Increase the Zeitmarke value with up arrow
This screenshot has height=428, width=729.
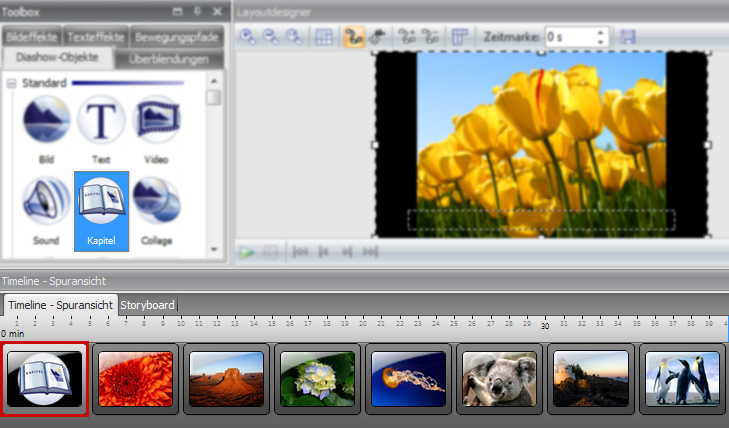600,31
